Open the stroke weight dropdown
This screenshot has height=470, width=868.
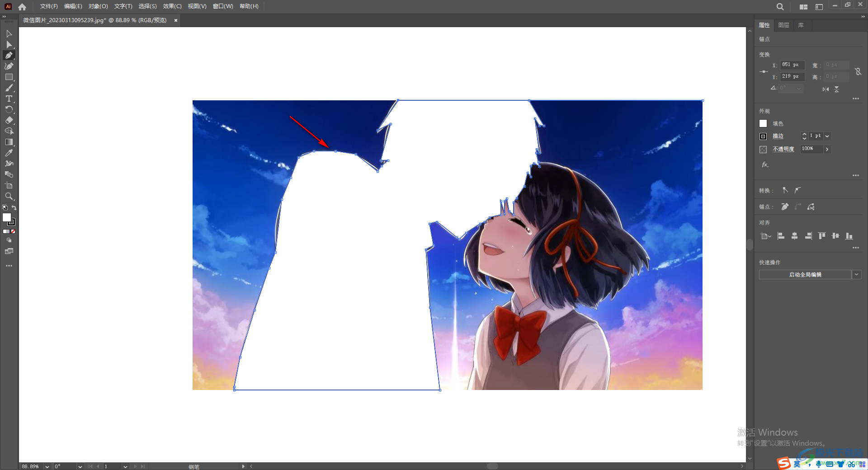(827, 136)
